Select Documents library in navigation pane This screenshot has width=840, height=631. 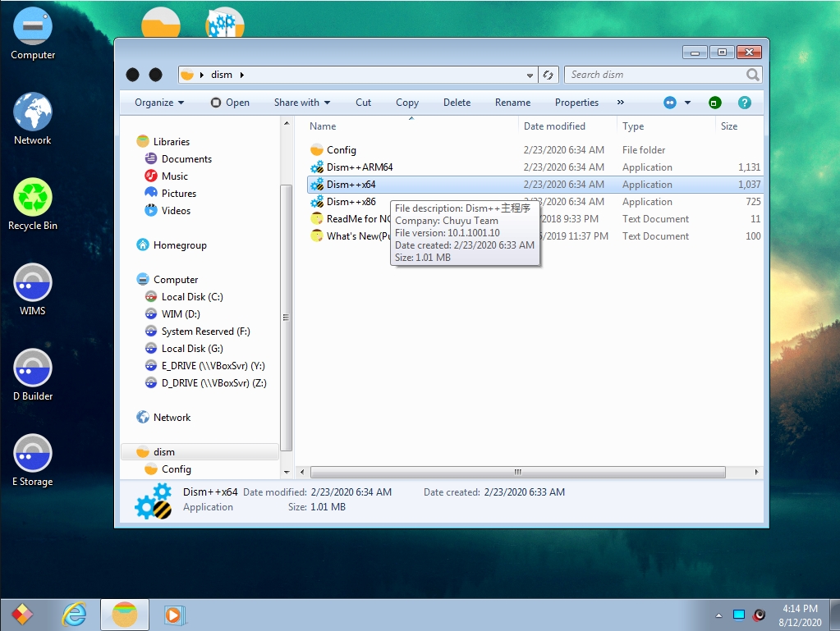[186, 159]
